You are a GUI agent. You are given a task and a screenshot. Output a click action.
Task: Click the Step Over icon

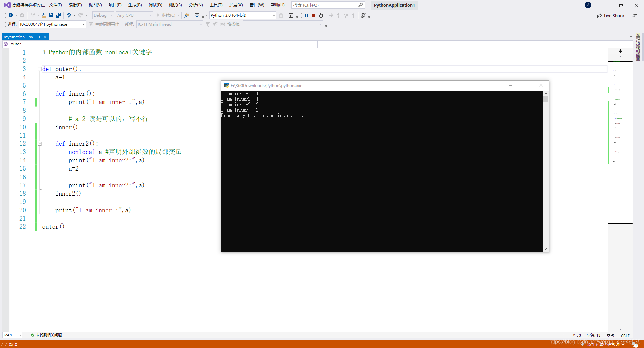(x=346, y=15)
